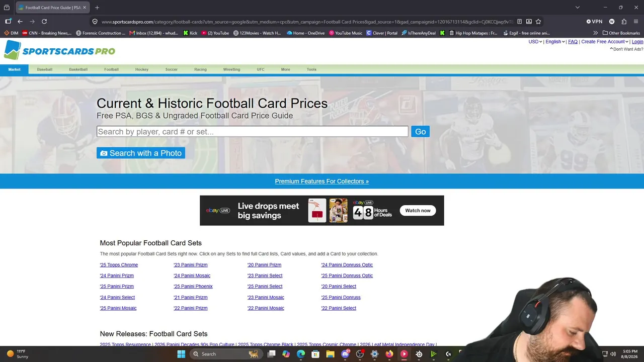The width and height of the screenshot is (644, 362).
Task: Click Search with a Photo button
Action: [x=141, y=153]
